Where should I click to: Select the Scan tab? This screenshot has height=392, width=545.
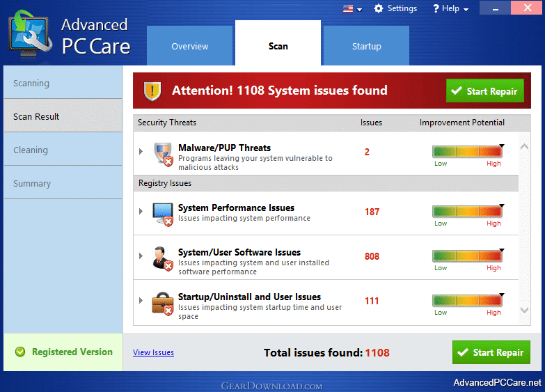(x=278, y=43)
